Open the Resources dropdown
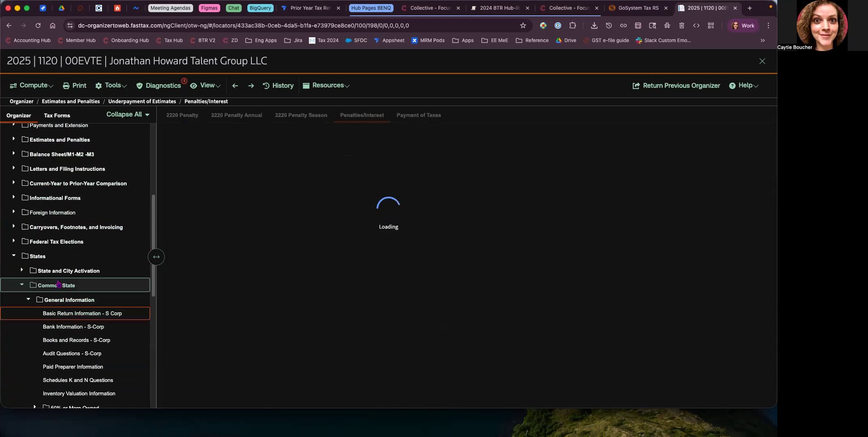This screenshot has width=868, height=437. pyautogui.click(x=326, y=85)
